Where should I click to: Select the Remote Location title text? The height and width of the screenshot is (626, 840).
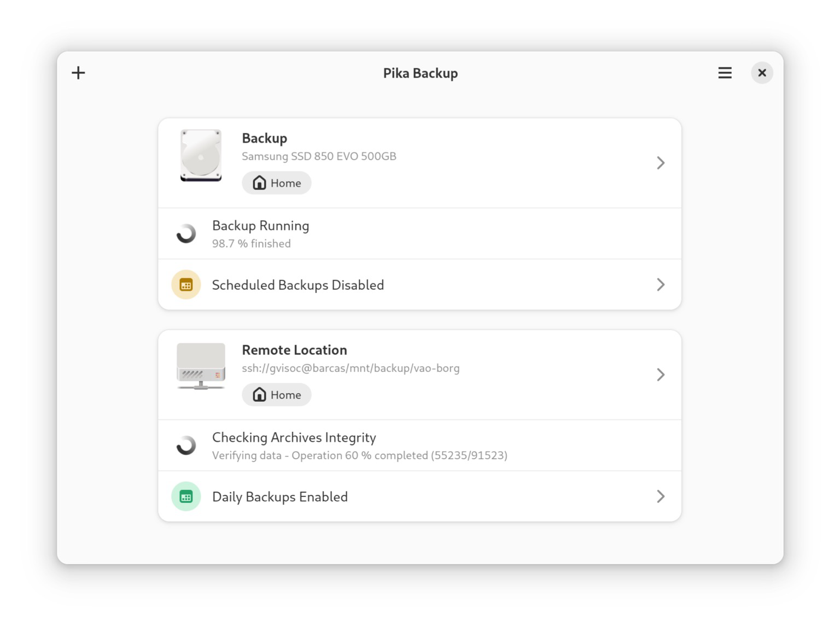(x=294, y=350)
